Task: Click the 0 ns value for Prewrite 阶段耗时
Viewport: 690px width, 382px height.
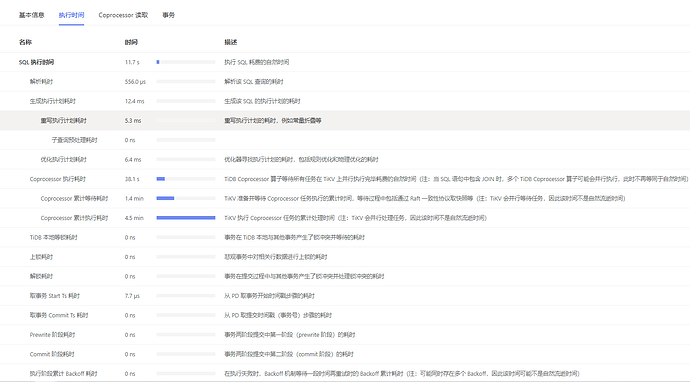Action: pos(130,334)
